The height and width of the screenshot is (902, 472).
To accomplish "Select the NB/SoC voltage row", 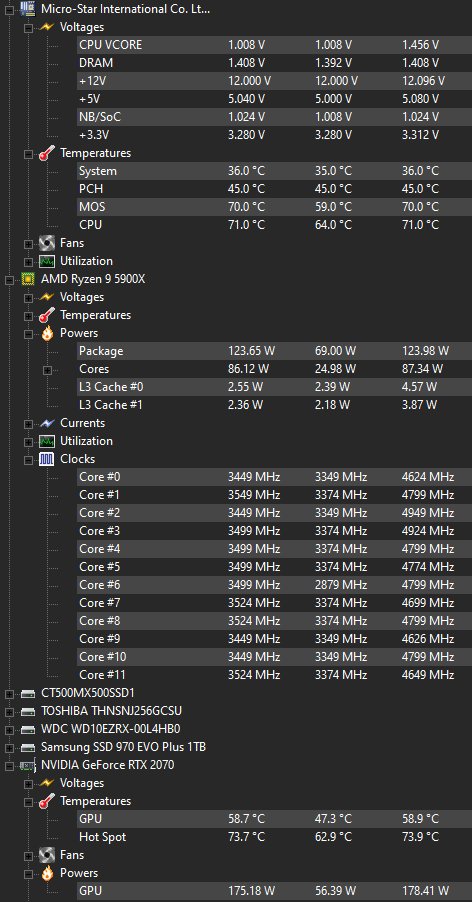I will coord(274,117).
